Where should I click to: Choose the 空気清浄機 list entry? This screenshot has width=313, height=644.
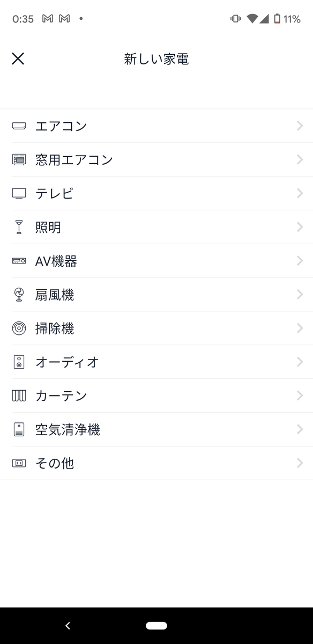(156, 429)
